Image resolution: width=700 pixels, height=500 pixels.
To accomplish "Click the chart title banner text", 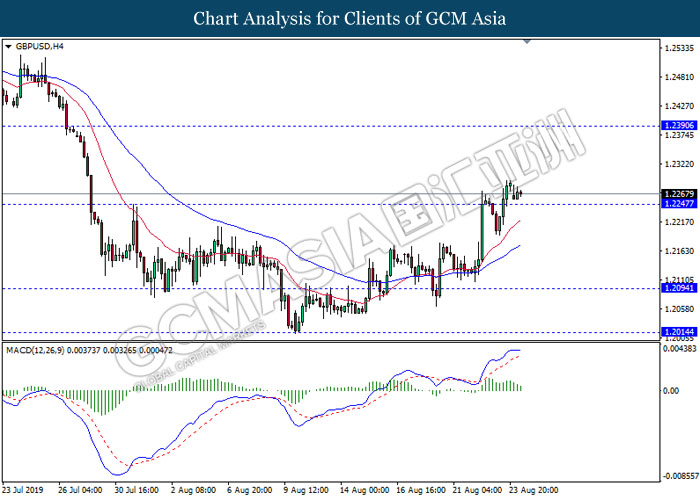I will (x=350, y=18).
